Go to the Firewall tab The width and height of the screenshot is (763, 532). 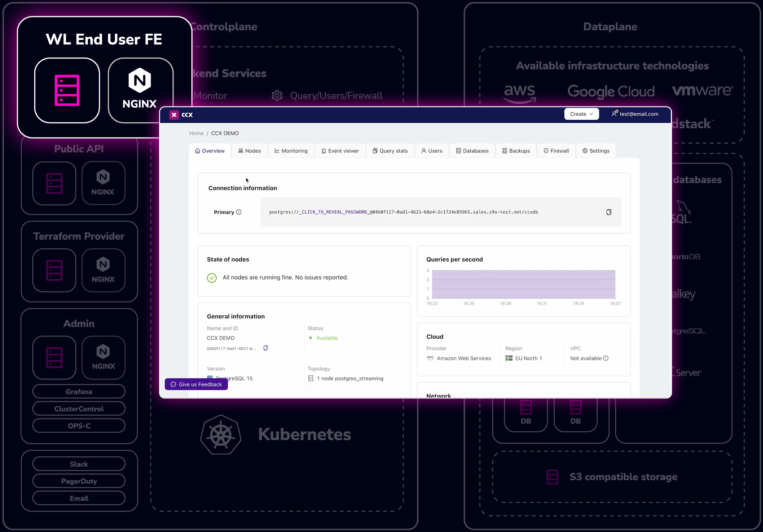[556, 151]
